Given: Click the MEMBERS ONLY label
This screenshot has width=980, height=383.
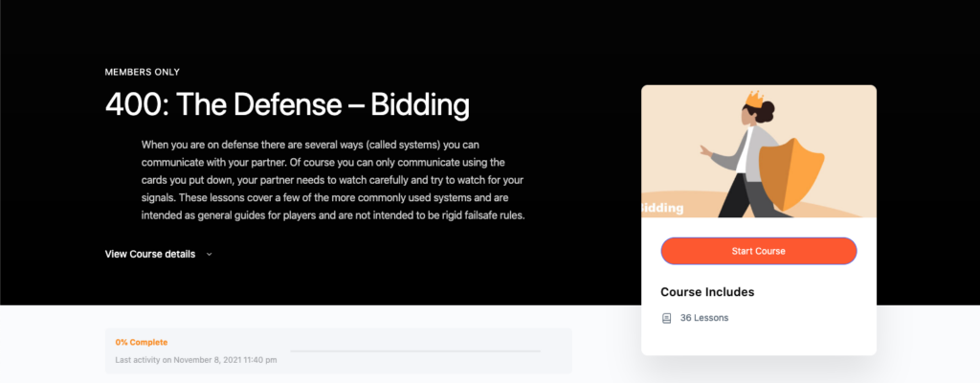Looking at the screenshot, I should click(x=143, y=73).
